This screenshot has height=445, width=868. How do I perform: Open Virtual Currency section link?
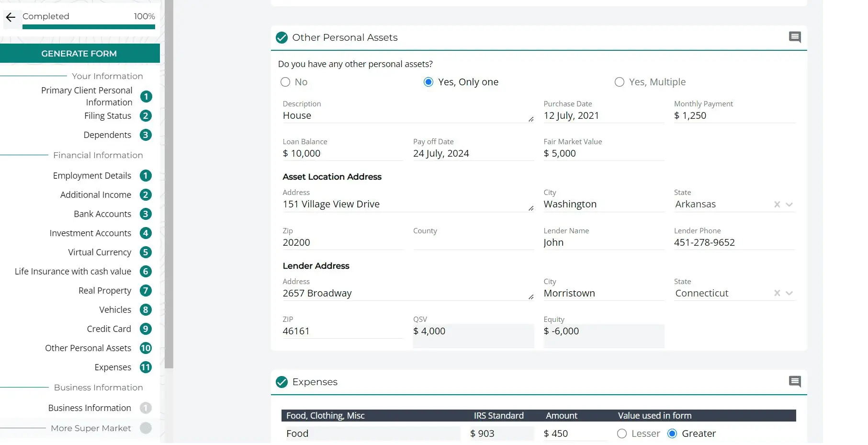coord(100,252)
